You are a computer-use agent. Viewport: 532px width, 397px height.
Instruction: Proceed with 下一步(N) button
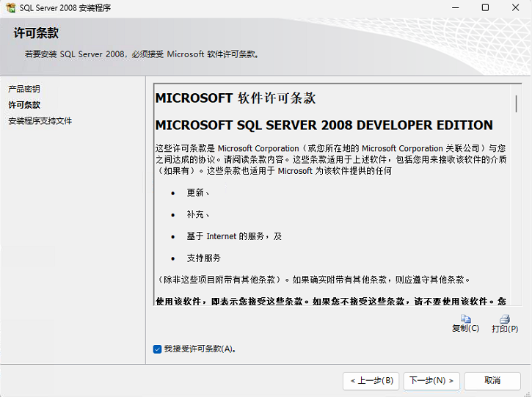coord(431,381)
